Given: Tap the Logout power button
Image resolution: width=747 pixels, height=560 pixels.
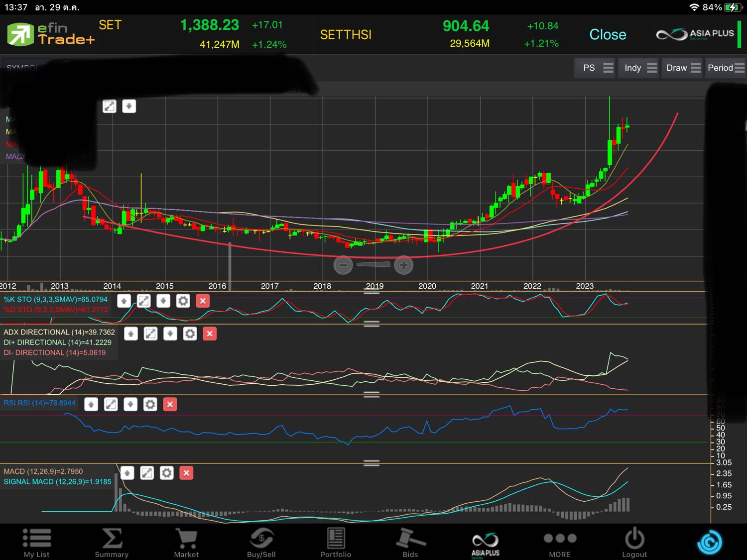Looking at the screenshot, I should 634,543.
